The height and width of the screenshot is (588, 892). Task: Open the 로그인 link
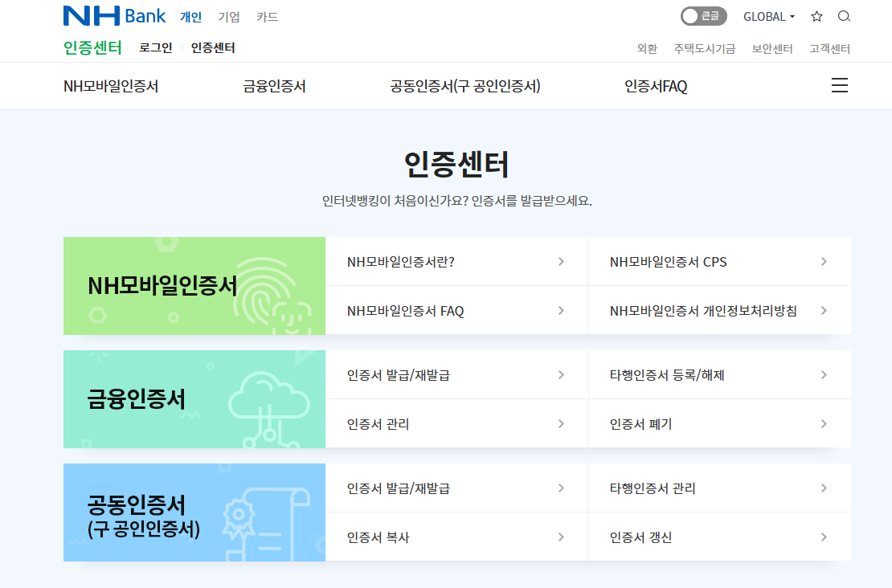point(155,47)
